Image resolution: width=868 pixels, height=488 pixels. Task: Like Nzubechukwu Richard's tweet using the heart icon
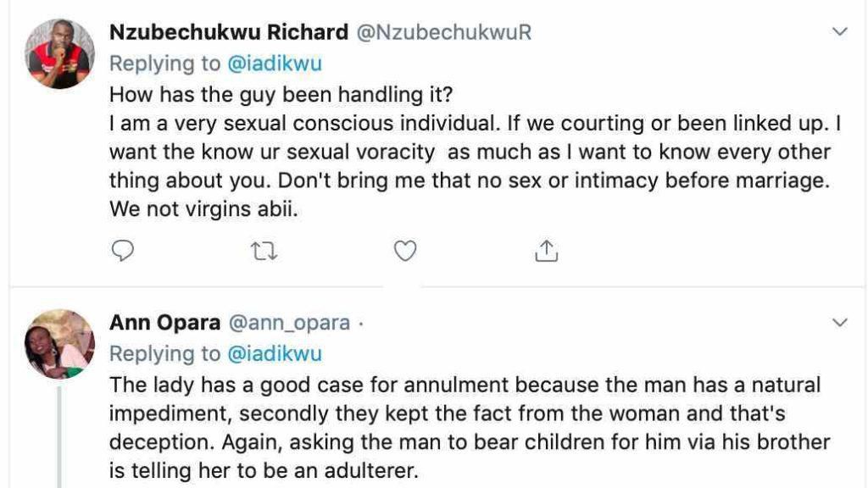point(404,250)
